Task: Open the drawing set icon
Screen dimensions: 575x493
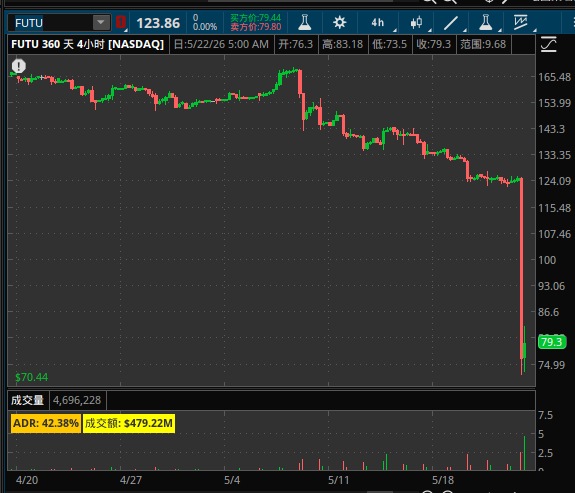Action: tap(520, 22)
